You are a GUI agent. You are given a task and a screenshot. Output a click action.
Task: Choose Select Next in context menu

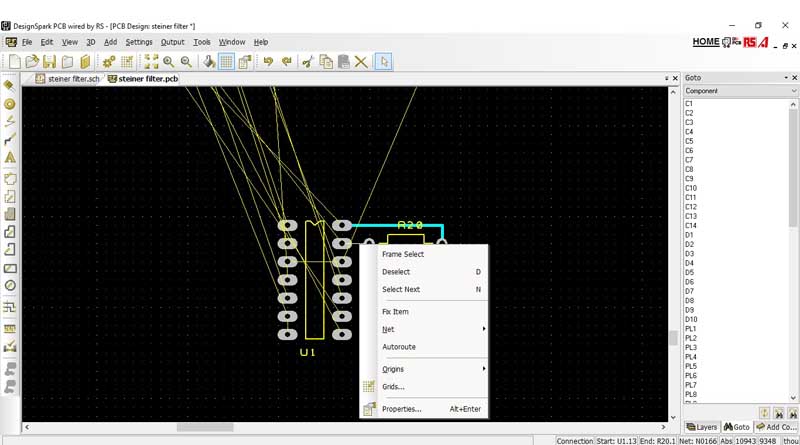[x=423, y=289]
